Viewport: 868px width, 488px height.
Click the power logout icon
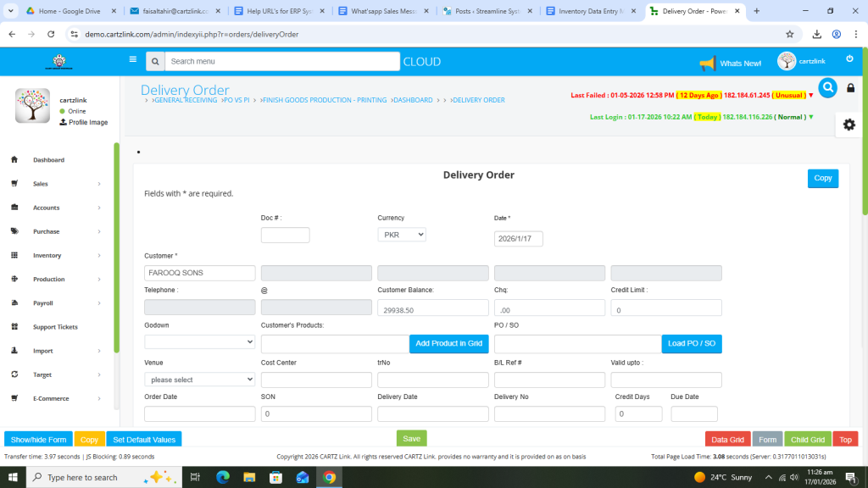(849, 58)
